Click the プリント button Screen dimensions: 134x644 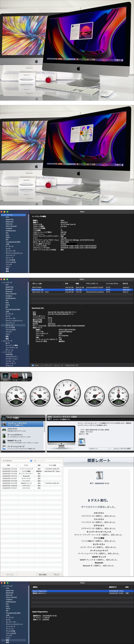57,575
